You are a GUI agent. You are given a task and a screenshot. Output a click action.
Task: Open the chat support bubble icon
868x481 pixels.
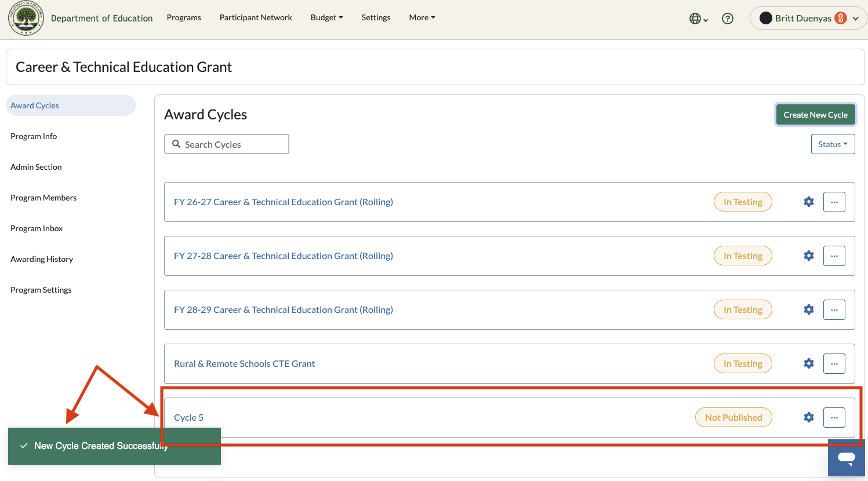847,458
